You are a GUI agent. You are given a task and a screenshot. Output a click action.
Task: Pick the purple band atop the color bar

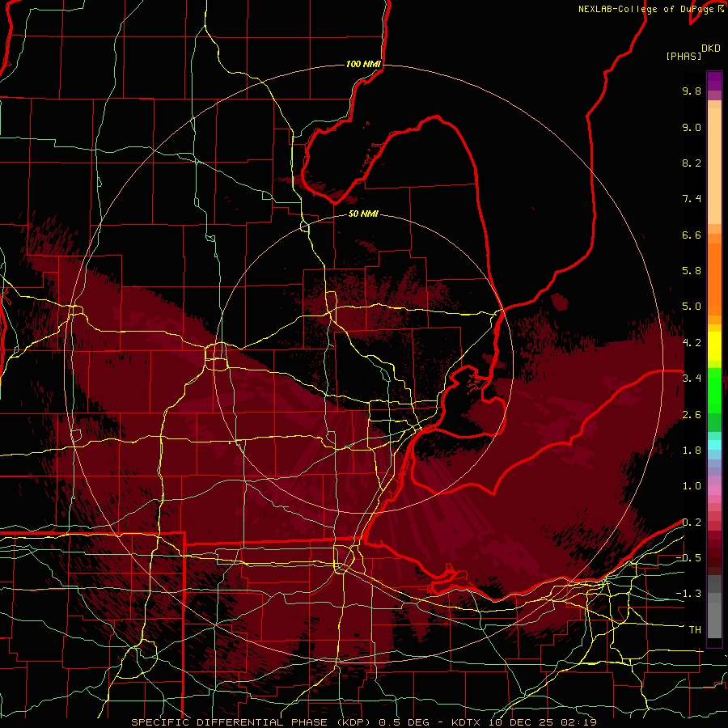714,81
